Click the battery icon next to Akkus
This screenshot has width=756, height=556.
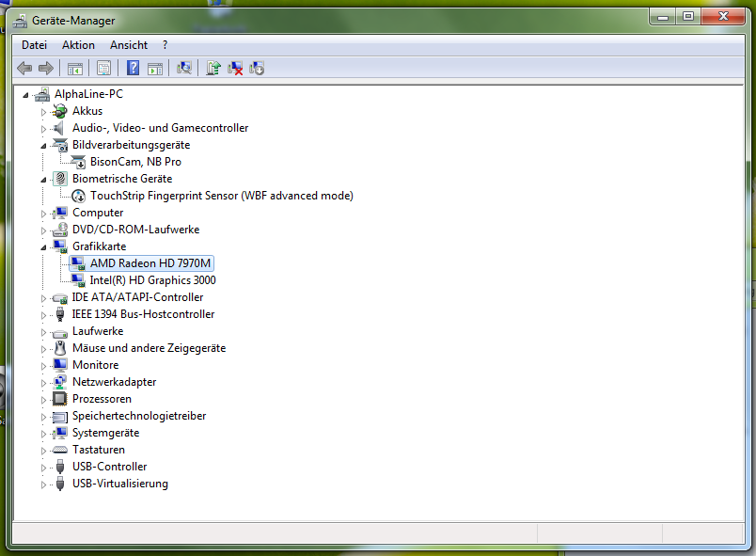(60, 111)
